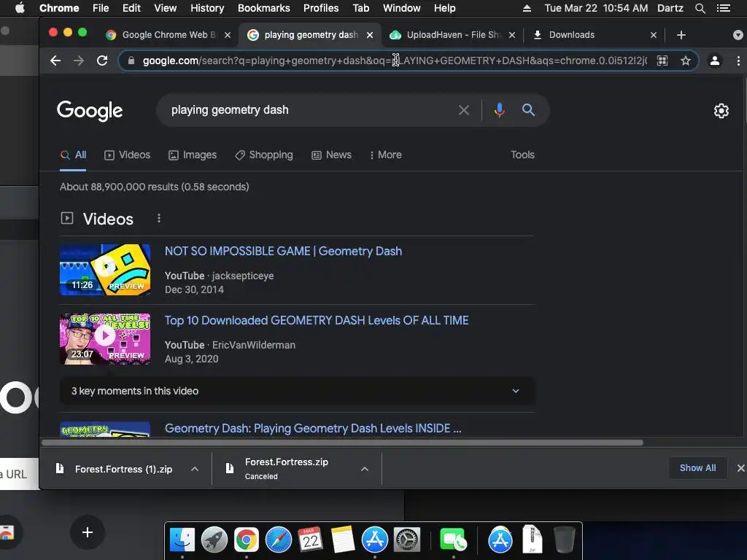Screen dimensions: 747x560
Task: Select the Shopping search filter
Action: coord(264,155)
